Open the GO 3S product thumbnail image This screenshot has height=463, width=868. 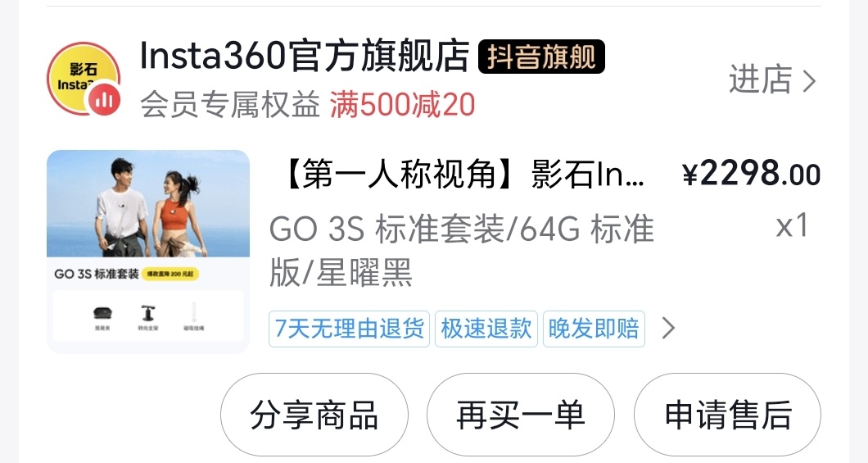click(147, 252)
